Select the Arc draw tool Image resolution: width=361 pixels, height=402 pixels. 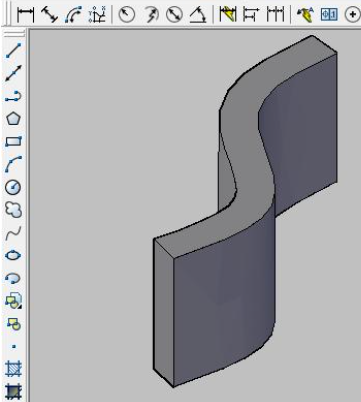[13, 164]
